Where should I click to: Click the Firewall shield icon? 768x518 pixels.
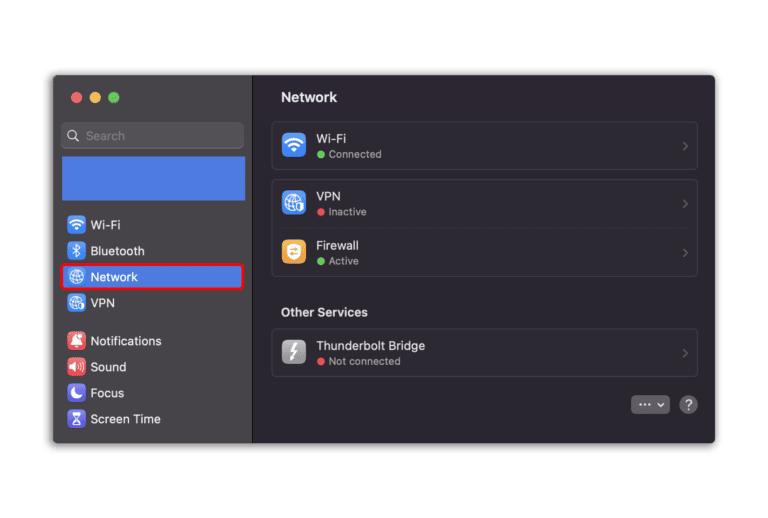point(294,252)
